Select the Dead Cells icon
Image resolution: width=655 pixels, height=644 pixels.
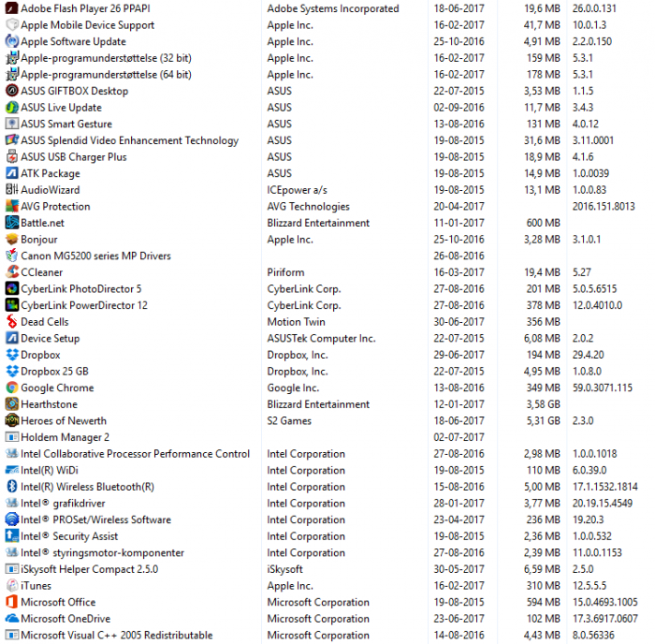click(11, 321)
